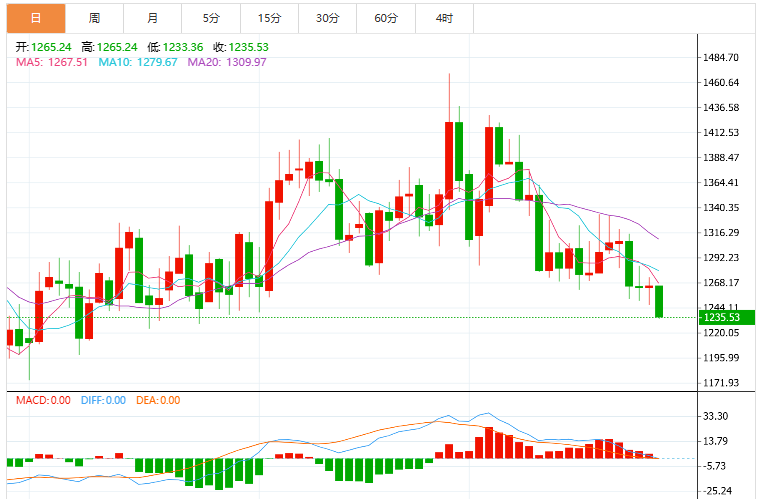
Task: Click the 1484.70 price axis label
Action: [721, 57]
